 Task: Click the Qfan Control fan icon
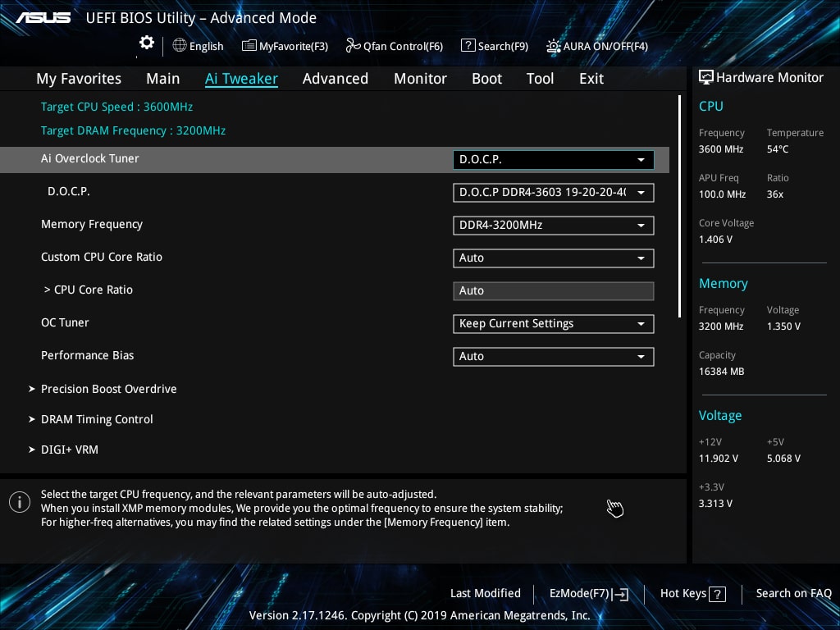(x=353, y=46)
